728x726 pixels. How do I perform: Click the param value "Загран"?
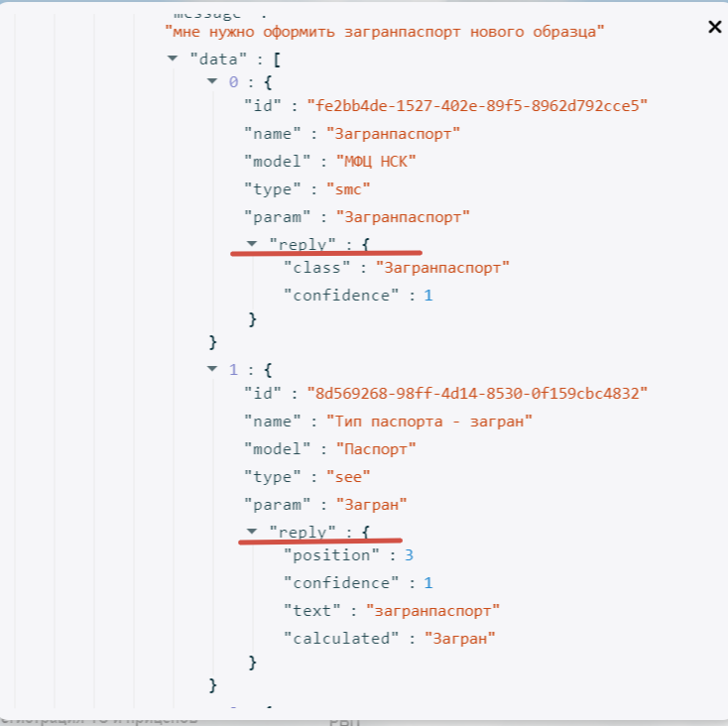click(x=371, y=505)
